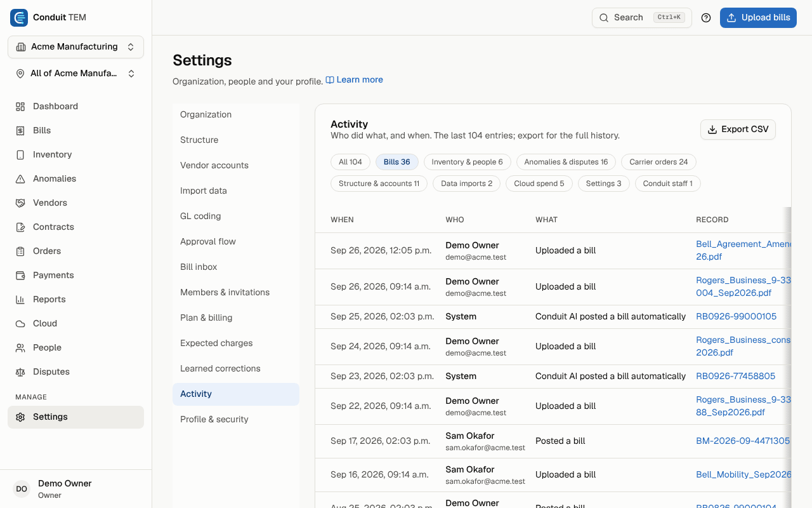The height and width of the screenshot is (508, 812).
Task: Open Organization settings section
Action: tap(236, 115)
